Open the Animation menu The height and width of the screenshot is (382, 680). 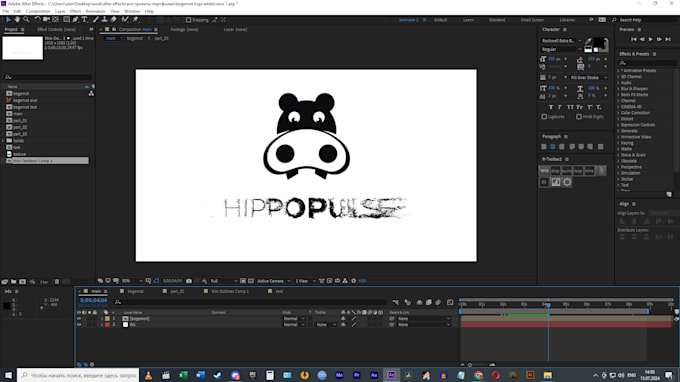(95, 11)
